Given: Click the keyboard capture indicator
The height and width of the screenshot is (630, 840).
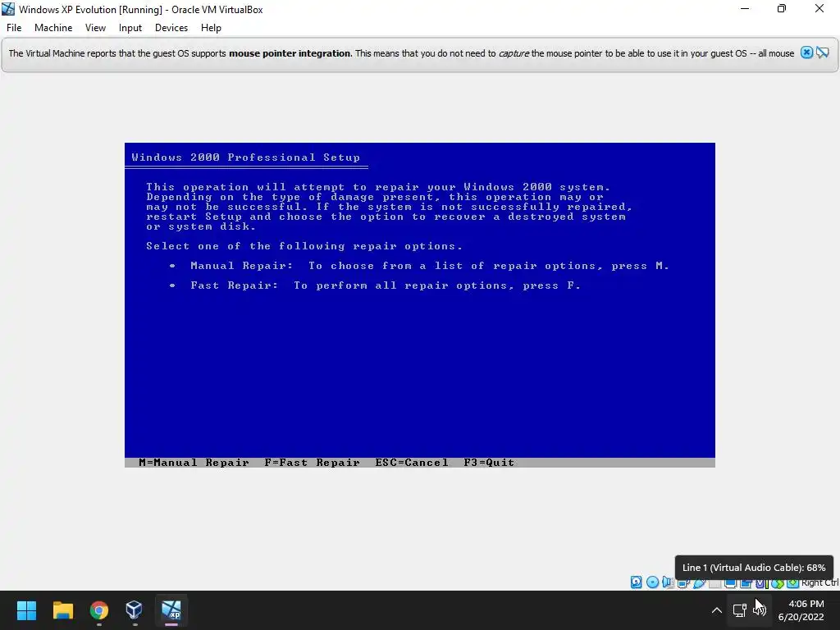Looking at the screenshot, I should pyautogui.click(x=793, y=583).
